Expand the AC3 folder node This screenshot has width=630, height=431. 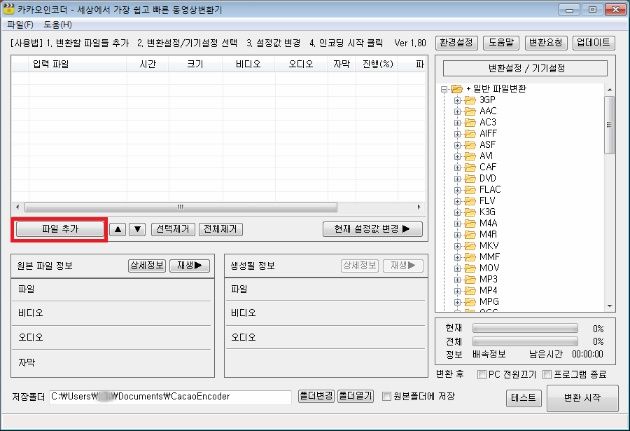coord(457,123)
